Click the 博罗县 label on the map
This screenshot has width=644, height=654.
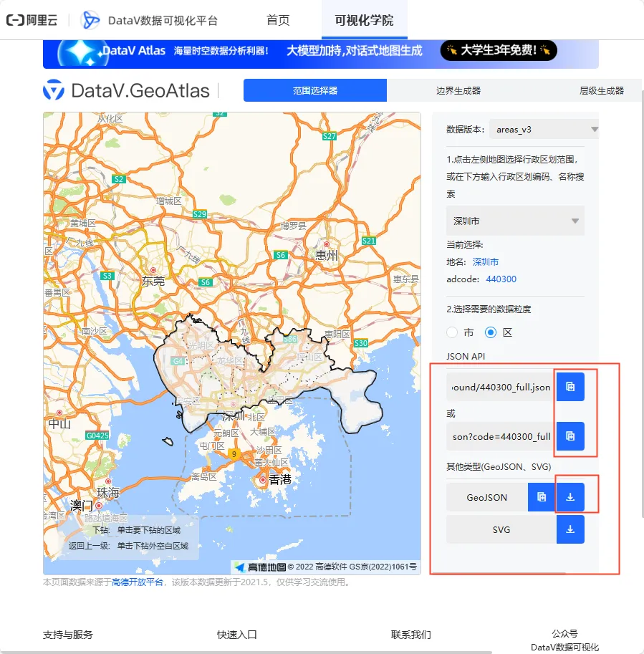pyautogui.click(x=293, y=226)
